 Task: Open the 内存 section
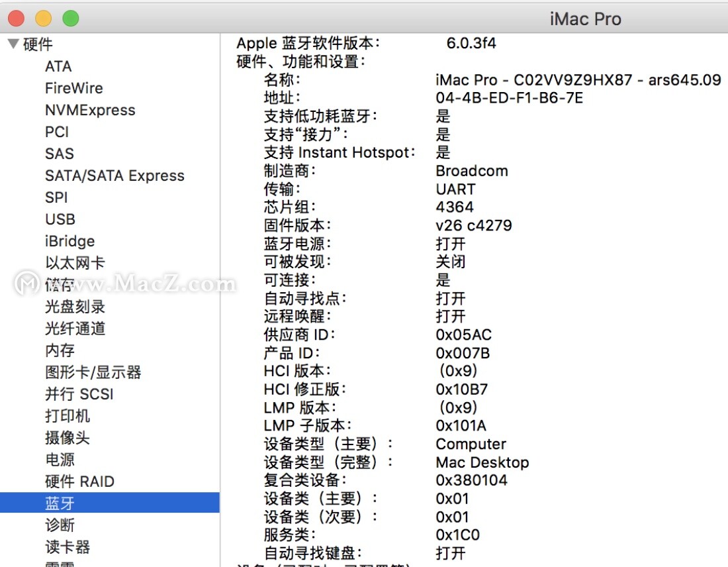[x=60, y=350]
